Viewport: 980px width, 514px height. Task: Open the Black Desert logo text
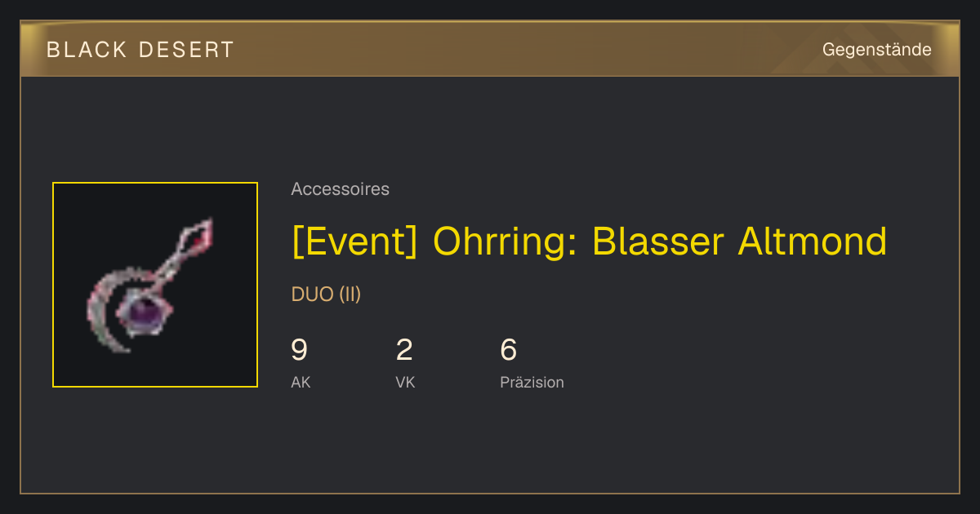140,50
